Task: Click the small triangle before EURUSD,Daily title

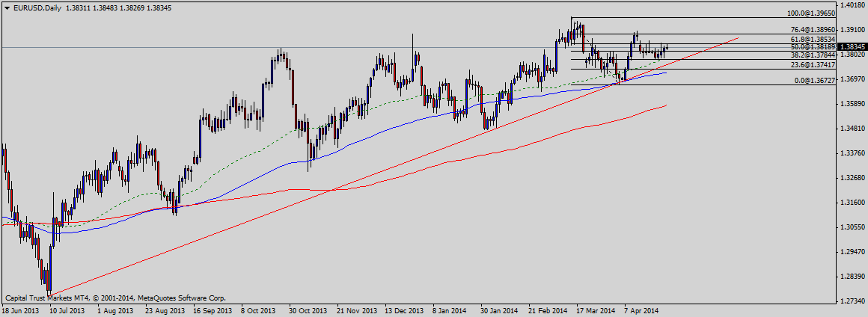Action: tap(7, 7)
